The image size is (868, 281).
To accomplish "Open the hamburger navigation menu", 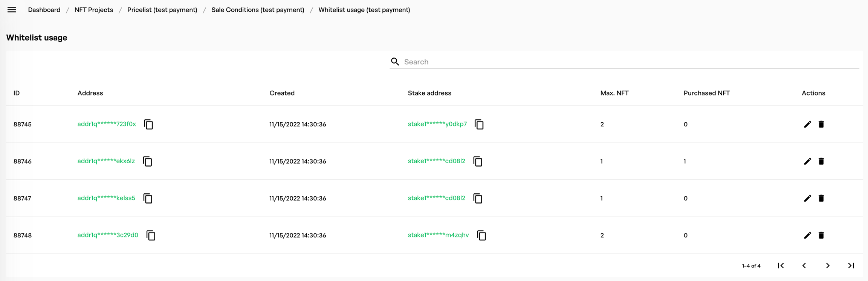I will [x=12, y=10].
